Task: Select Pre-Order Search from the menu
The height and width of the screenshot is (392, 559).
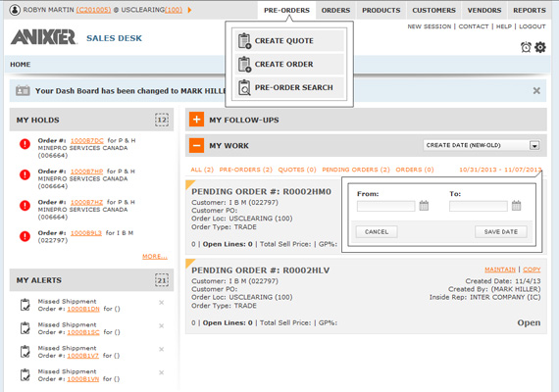Action: pyautogui.click(x=289, y=87)
